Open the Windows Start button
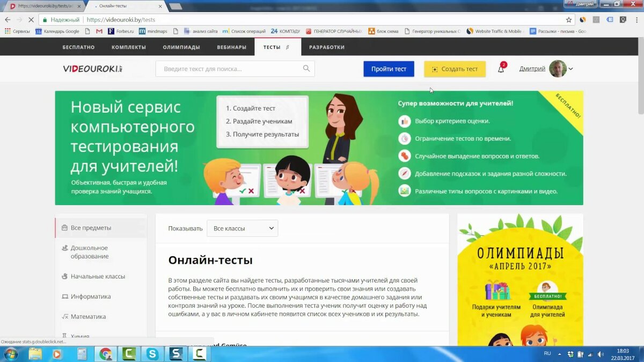The height and width of the screenshot is (362, 644). point(10,354)
